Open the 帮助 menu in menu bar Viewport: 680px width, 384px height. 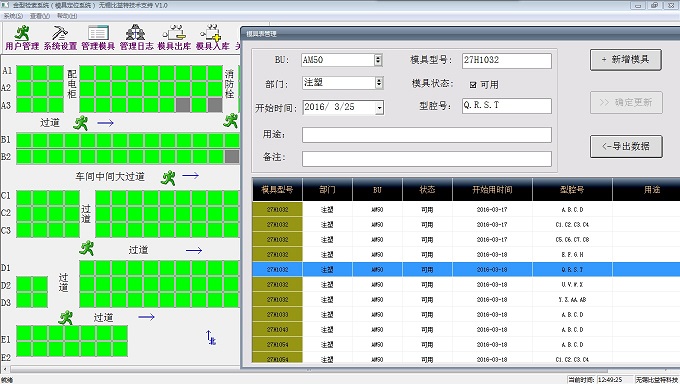point(67,16)
